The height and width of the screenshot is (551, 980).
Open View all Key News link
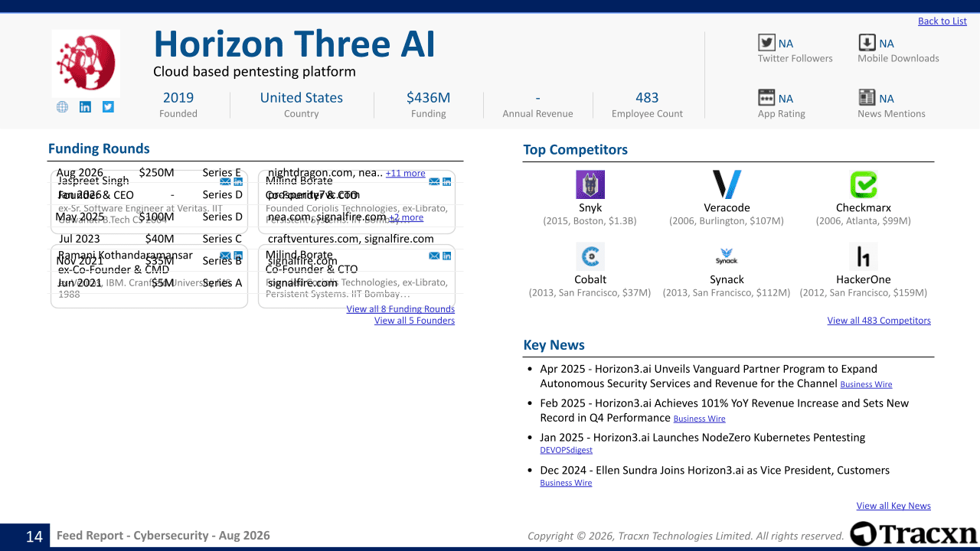(893, 506)
